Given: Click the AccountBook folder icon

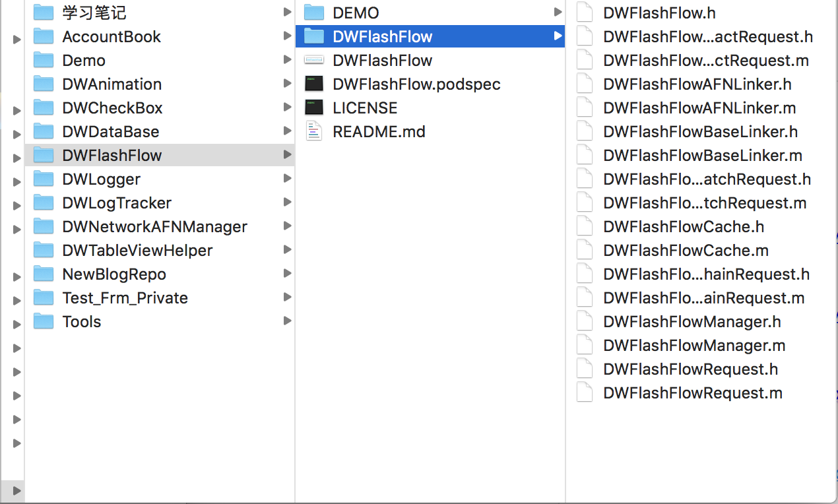Looking at the screenshot, I should (x=44, y=36).
